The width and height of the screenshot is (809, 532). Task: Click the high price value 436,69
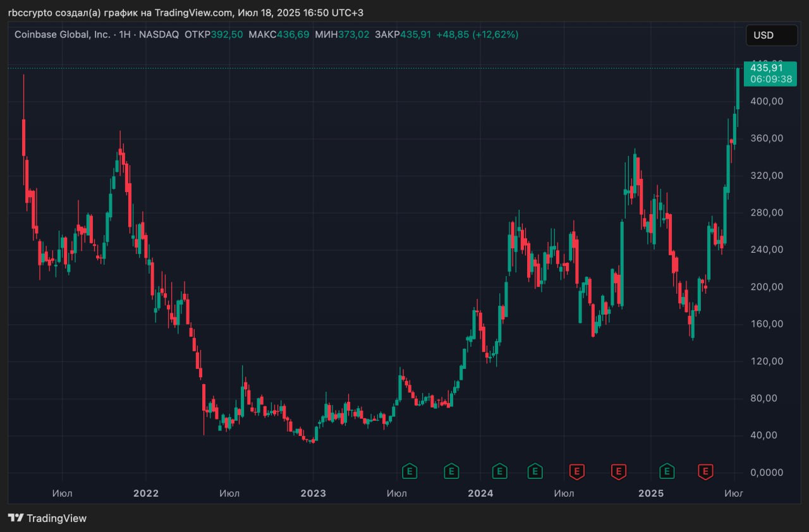pyautogui.click(x=293, y=35)
